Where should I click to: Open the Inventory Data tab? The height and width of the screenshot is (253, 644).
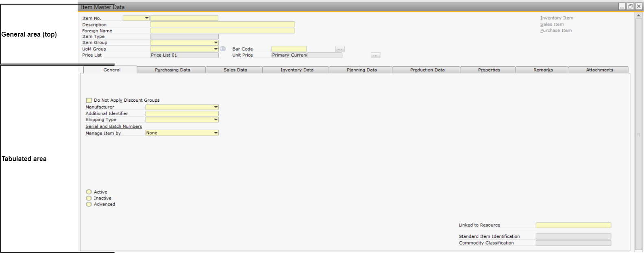coord(297,70)
